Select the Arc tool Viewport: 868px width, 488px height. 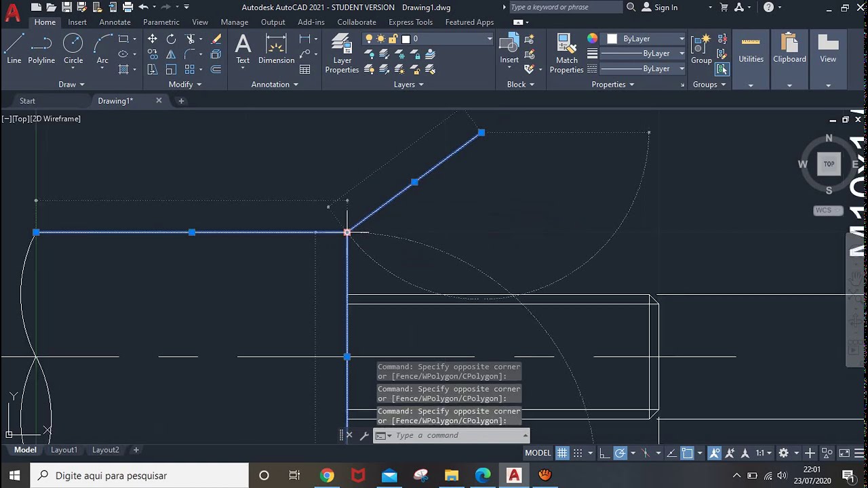click(102, 49)
